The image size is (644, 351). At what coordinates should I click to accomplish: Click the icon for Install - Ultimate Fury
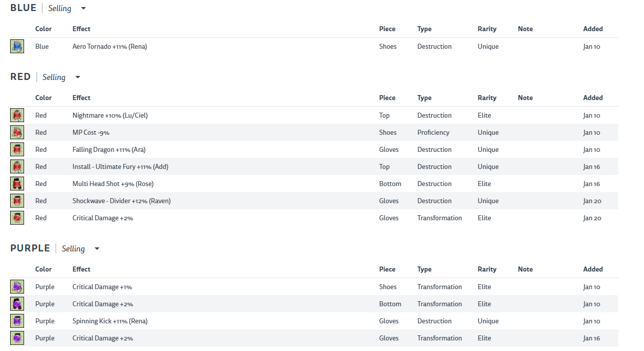click(x=17, y=166)
